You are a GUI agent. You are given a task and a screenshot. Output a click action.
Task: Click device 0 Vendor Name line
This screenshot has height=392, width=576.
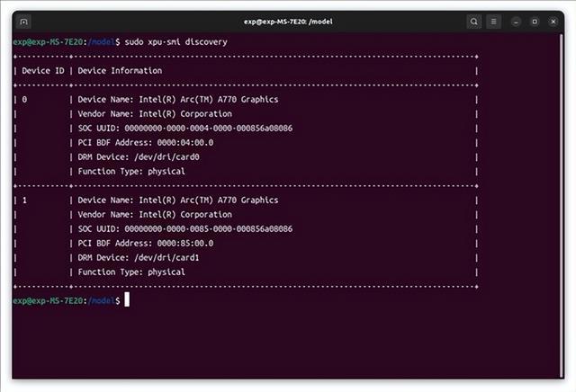[x=155, y=114]
